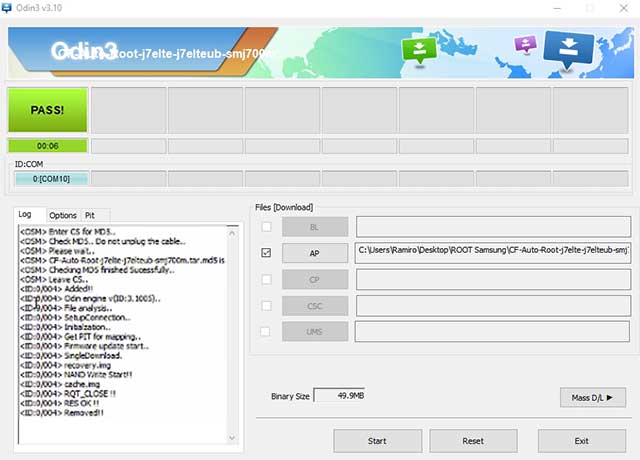This screenshot has width=640, height=460.
Task: Click the green PASS! status box
Action: (48, 110)
